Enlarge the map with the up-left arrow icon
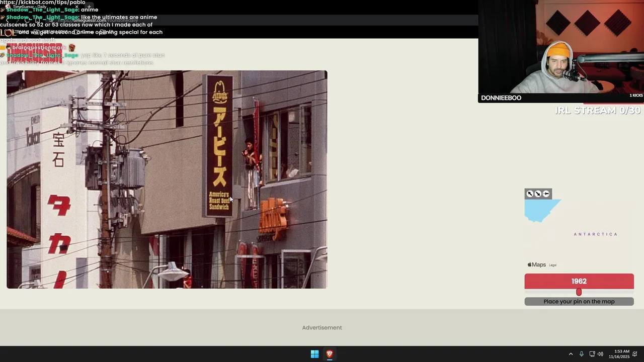644x362 pixels. pos(530,194)
